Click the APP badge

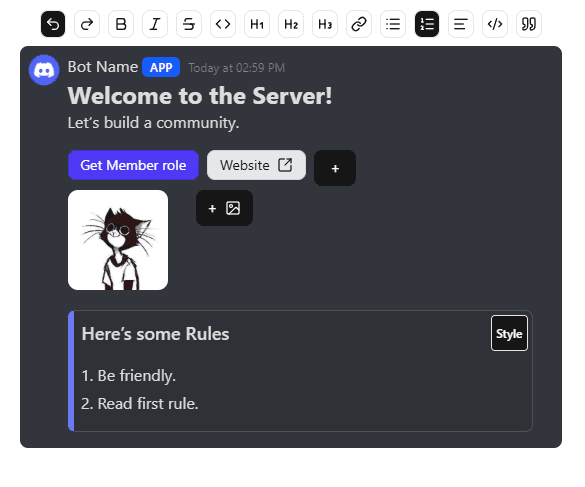click(161, 68)
